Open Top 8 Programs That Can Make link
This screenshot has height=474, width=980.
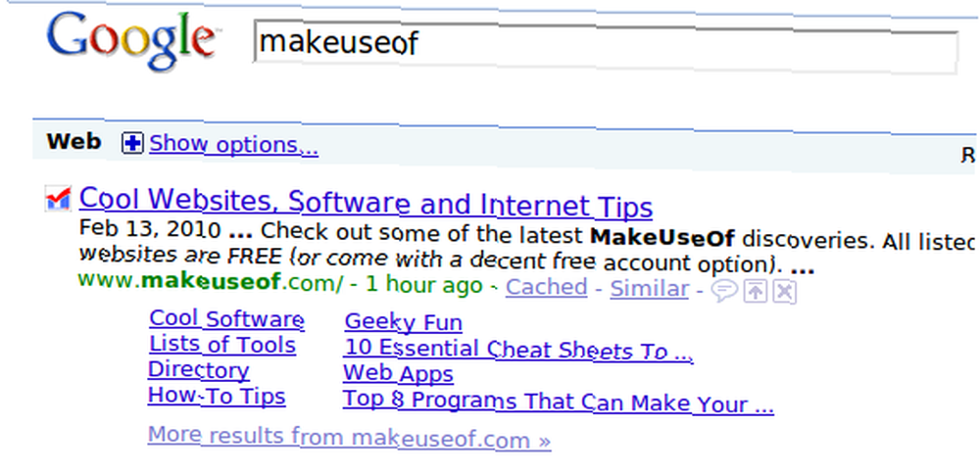point(559,403)
